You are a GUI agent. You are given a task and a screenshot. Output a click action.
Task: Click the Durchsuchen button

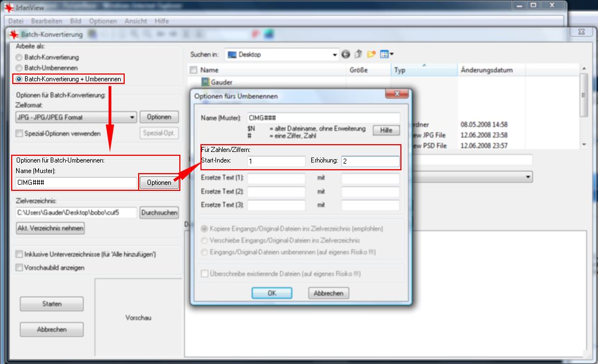159,213
